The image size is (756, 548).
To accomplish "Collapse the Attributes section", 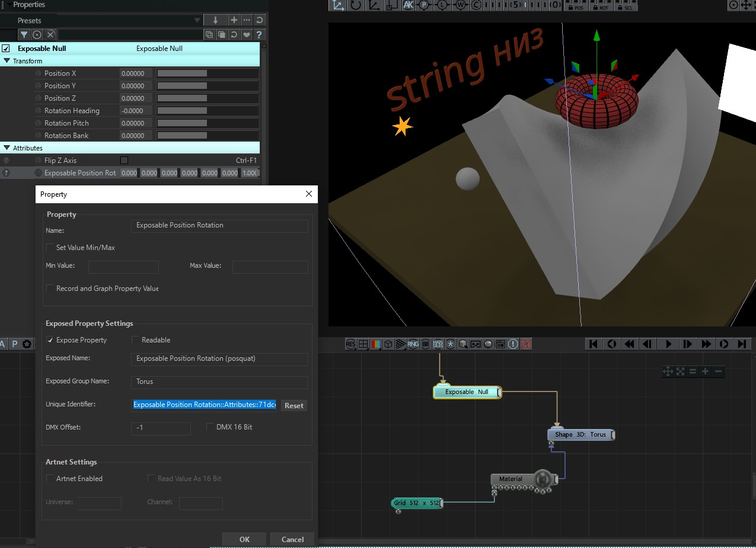I will [7, 148].
